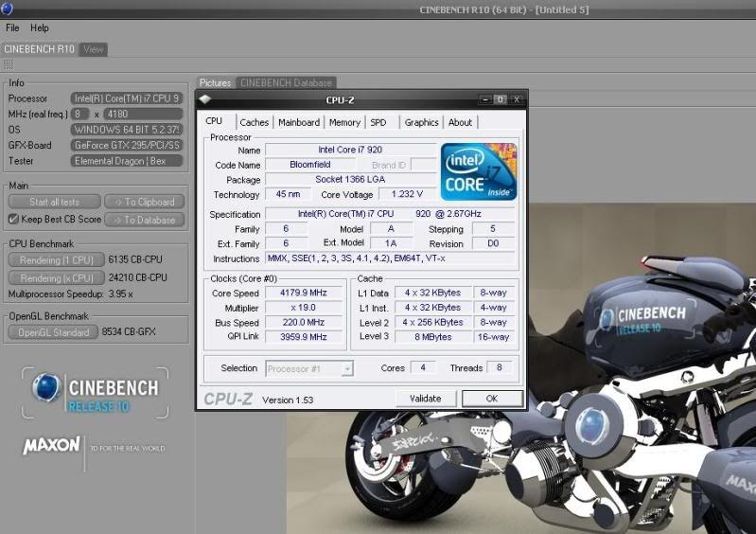This screenshot has height=534, width=756.
Task: Select the CINEBENCH R10 tab
Action: tap(39, 49)
